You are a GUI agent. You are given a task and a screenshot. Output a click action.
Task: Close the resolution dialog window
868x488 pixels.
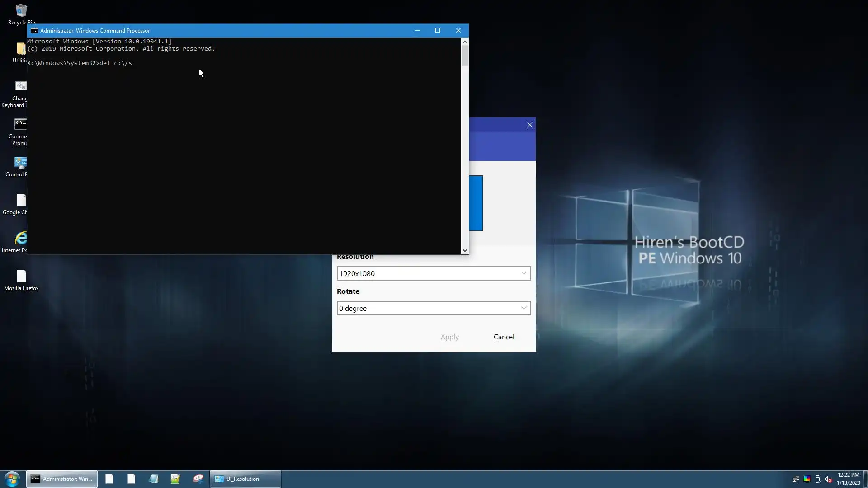(529, 125)
